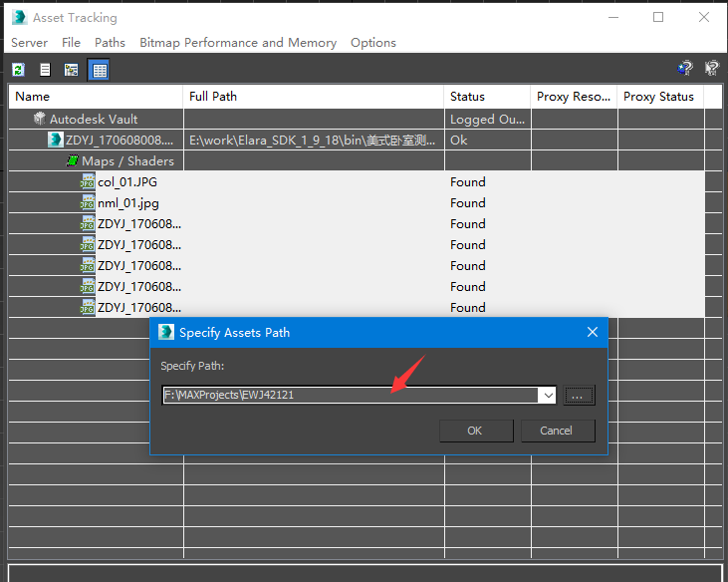The width and height of the screenshot is (728, 582).
Task: Click the Proxy Status column header
Action: (x=660, y=96)
